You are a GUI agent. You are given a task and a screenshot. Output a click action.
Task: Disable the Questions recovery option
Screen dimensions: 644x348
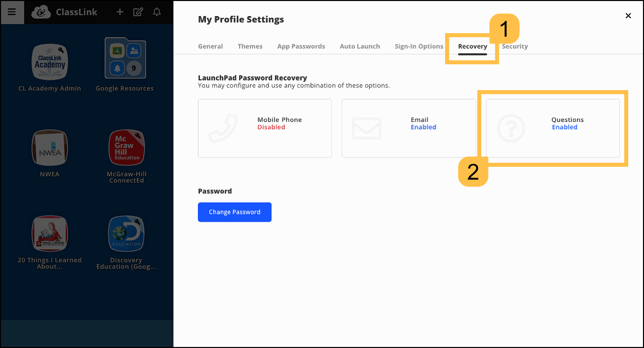pos(552,128)
